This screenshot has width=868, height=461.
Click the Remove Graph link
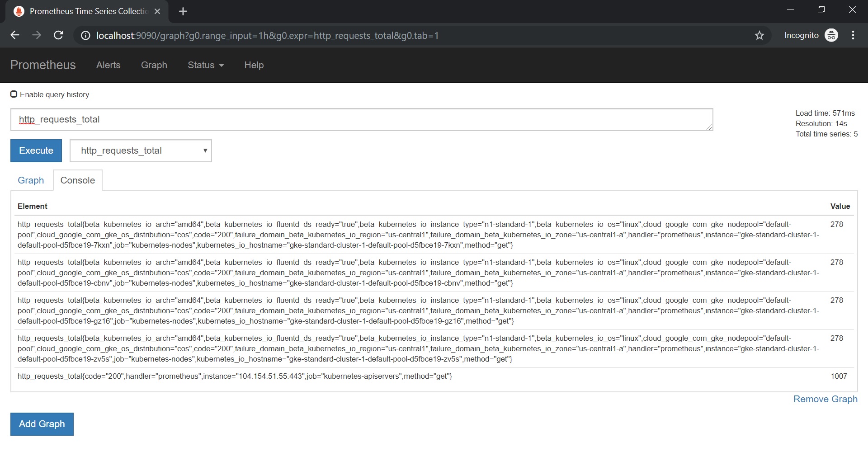[825, 399]
